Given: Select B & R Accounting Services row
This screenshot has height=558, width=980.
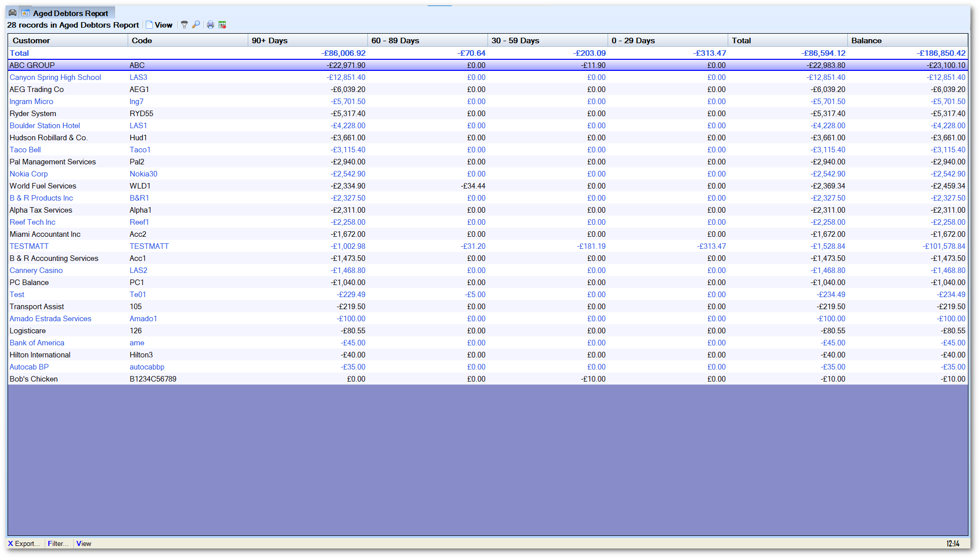Looking at the screenshot, I should (x=487, y=258).
